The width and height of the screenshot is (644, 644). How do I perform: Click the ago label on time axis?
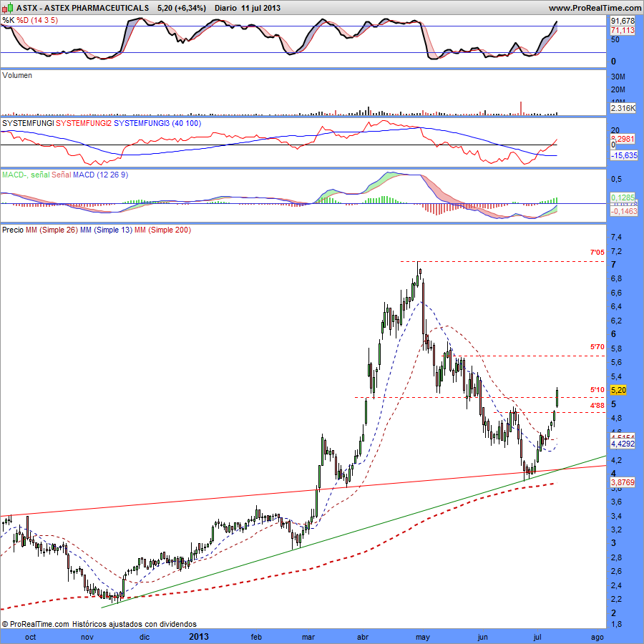pyautogui.click(x=597, y=638)
